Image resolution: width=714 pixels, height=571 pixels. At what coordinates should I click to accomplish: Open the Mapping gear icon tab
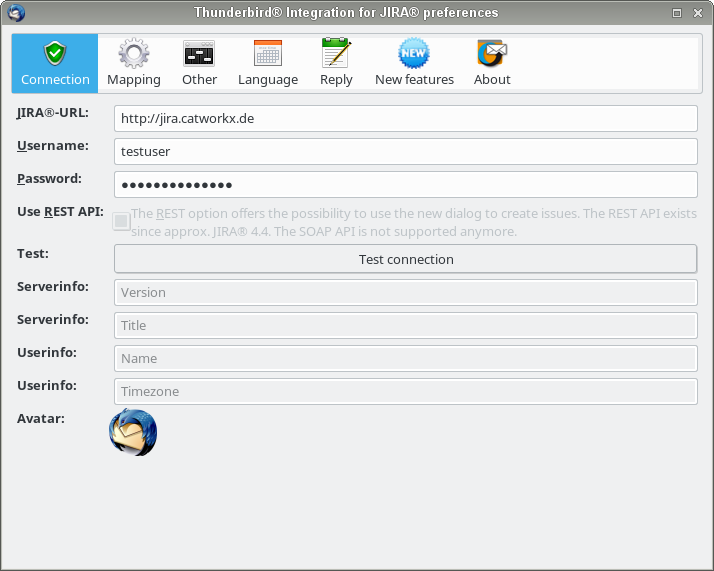[x=134, y=64]
